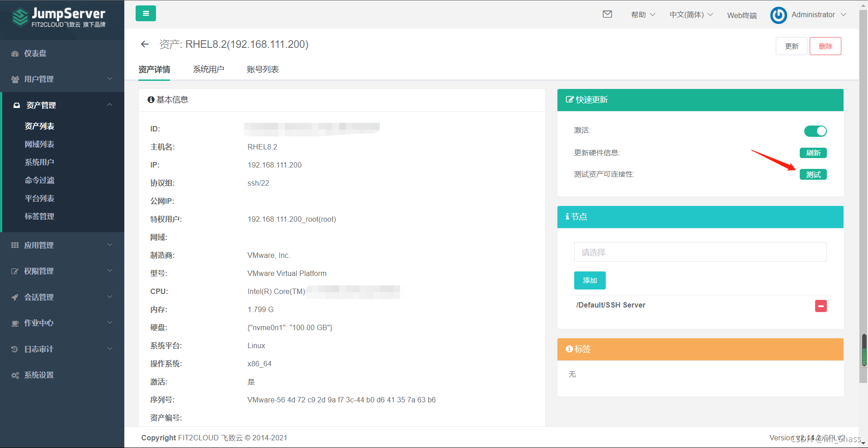Click the 会话管理 rocket icon
The image size is (868, 448).
point(15,297)
